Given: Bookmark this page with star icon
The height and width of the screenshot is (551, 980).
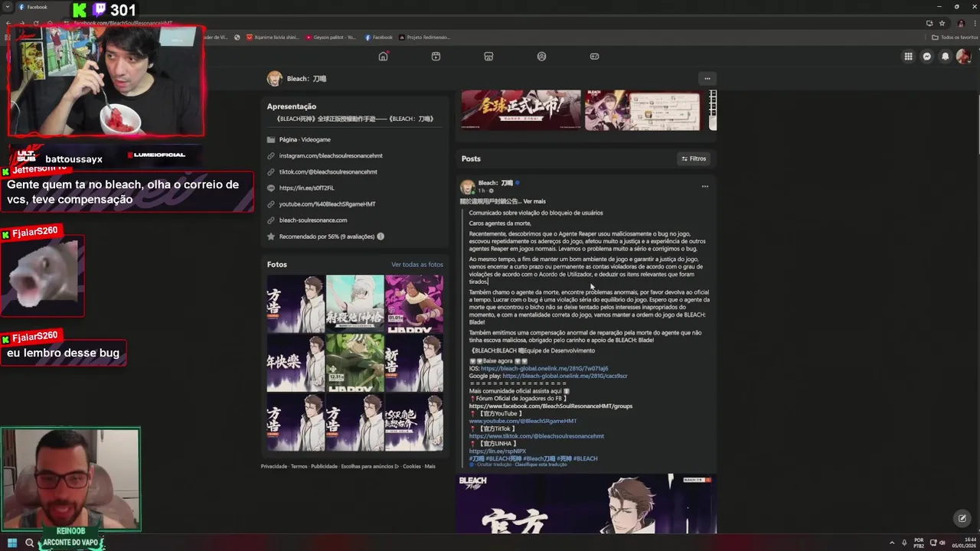Looking at the screenshot, I should (942, 23).
